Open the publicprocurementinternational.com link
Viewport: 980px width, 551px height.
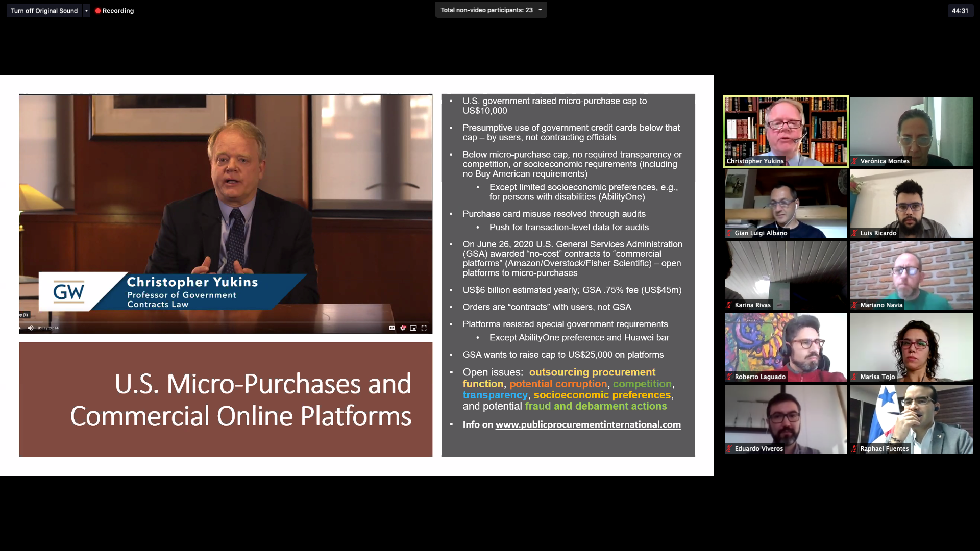587,424
